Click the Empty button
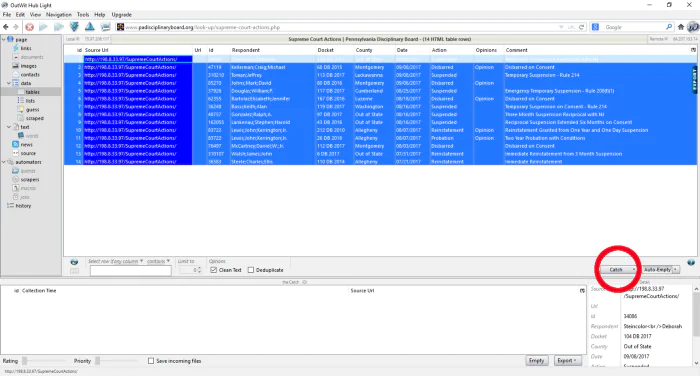700x376 pixels. pyautogui.click(x=536, y=361)
